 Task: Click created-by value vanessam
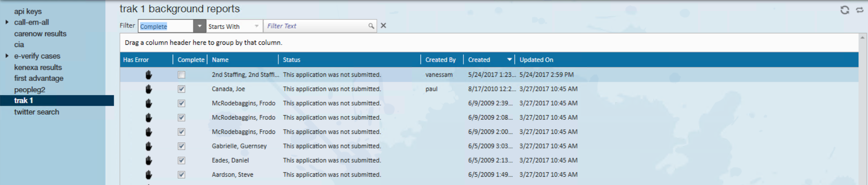pos(439,75)
